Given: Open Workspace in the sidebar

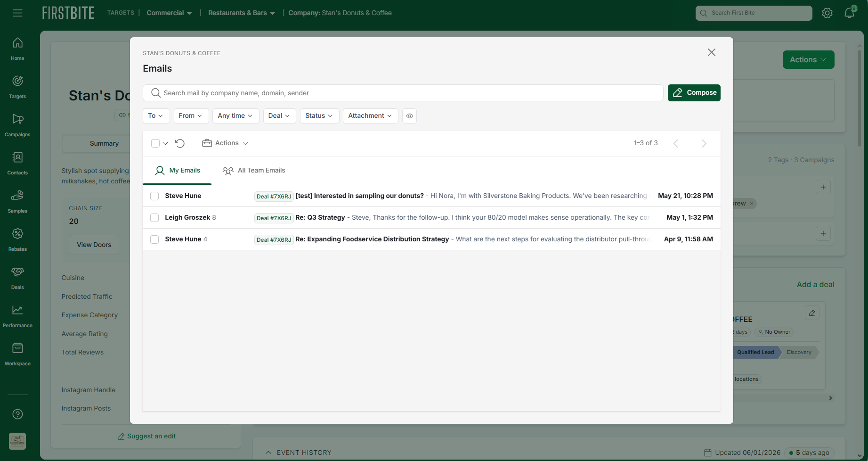Looking at the screenshot, I should pos(17,354).
